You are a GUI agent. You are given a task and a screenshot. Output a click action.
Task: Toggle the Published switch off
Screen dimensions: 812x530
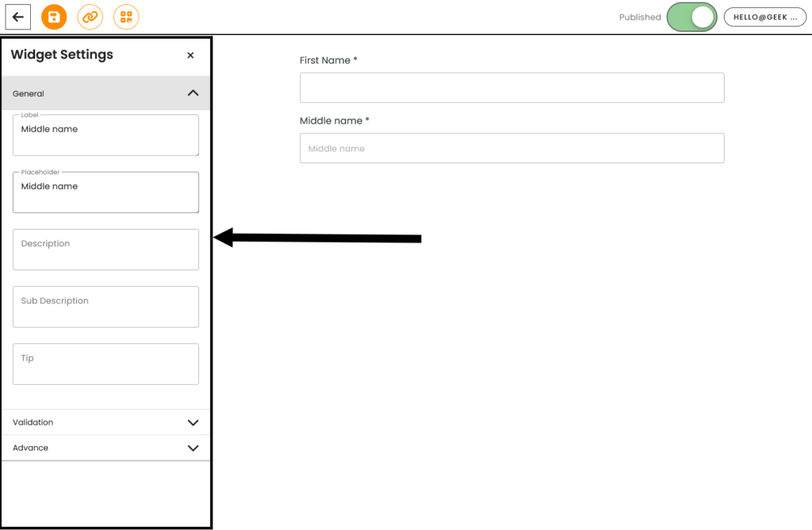pos(691,17)
